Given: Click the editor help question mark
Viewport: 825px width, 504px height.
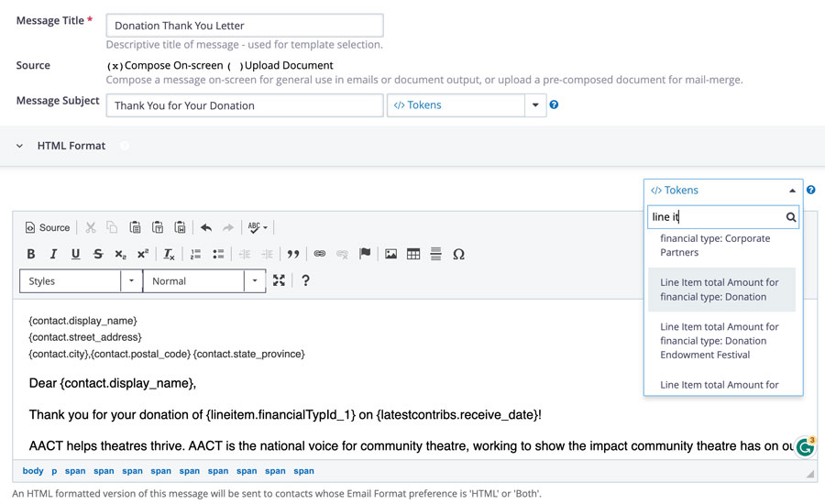Looking at the screenshot, I should 305,280.
